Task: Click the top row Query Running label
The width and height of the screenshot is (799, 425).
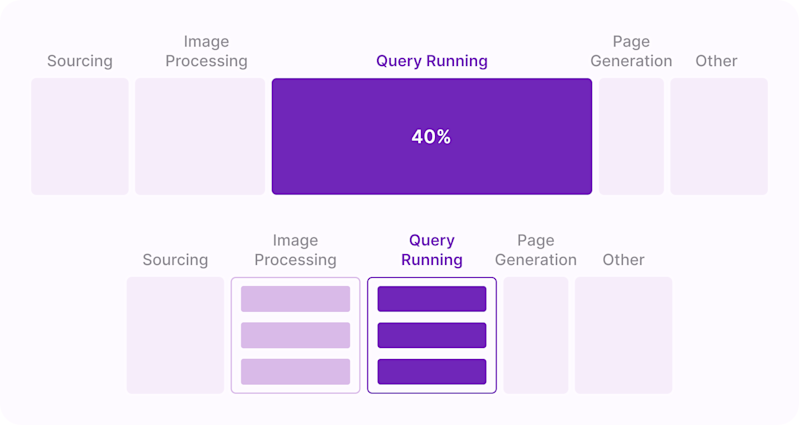Action: pyautogui.click(x=432, y=61)
